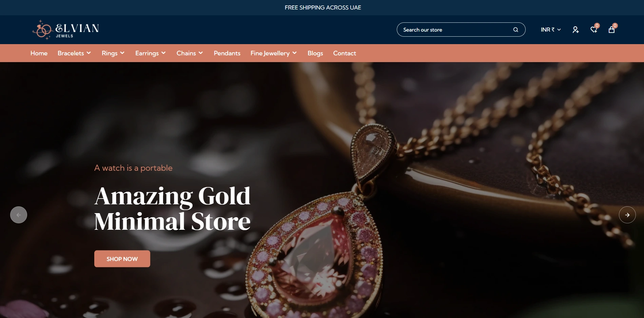Go to the Contact page
The width and height of the screenshot is (644, 318).
(x=345, y=53)
